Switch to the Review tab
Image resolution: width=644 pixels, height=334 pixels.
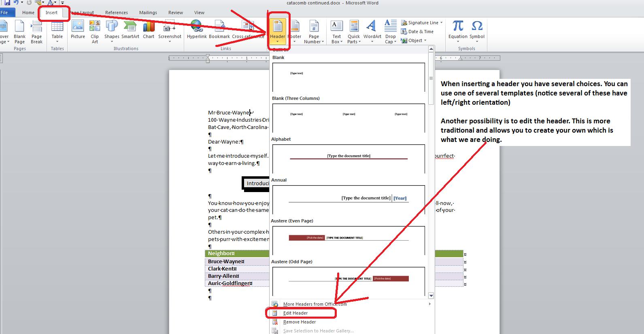176,13
